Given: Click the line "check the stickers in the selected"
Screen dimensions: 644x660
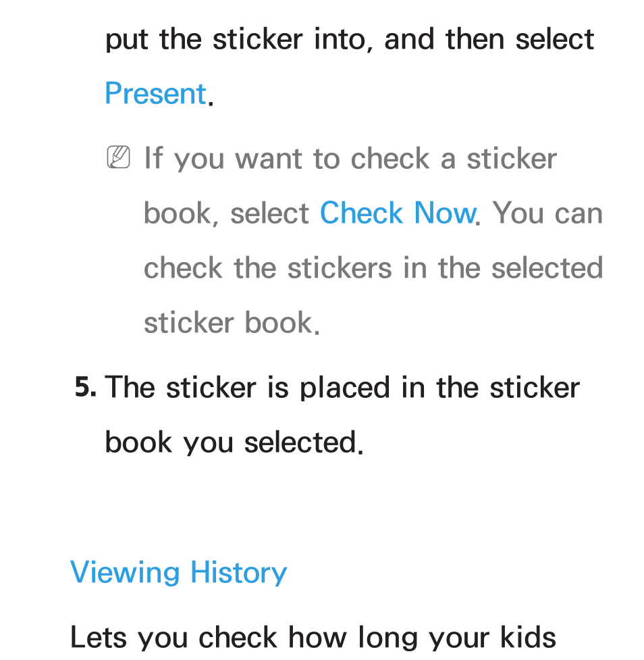Looking at the screenshot, I should click(x=373, y=268).
